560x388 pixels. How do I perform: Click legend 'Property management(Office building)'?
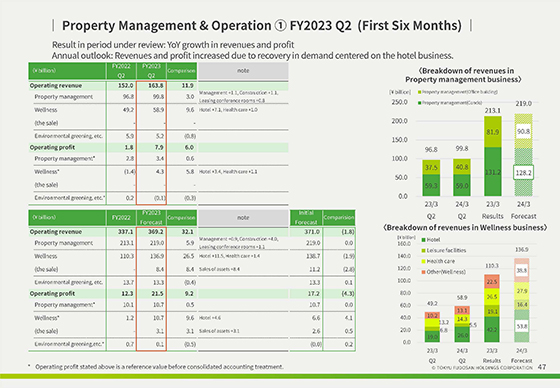pyautogui.click(x=458, y=92)
